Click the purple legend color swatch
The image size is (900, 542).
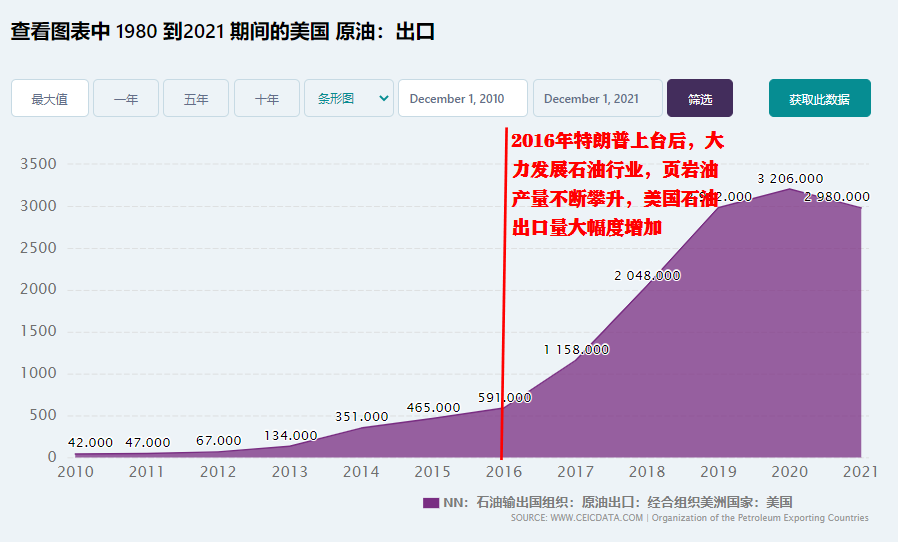point(431,502)
